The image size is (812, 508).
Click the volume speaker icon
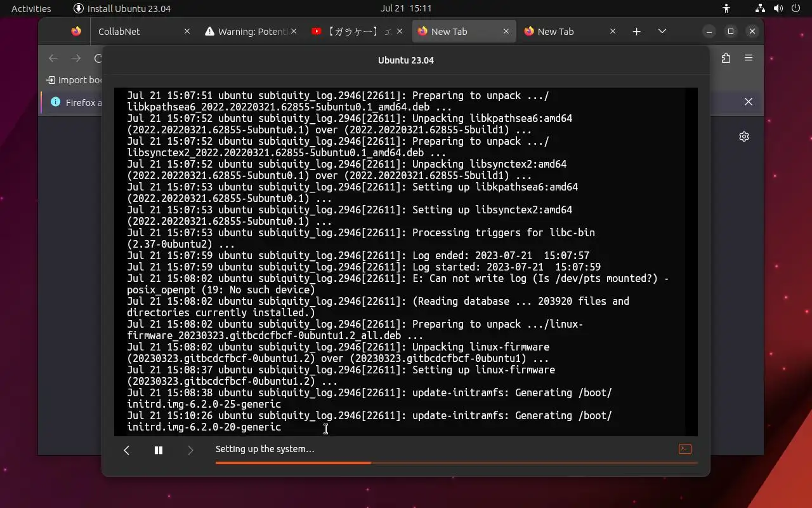point(778,8)
